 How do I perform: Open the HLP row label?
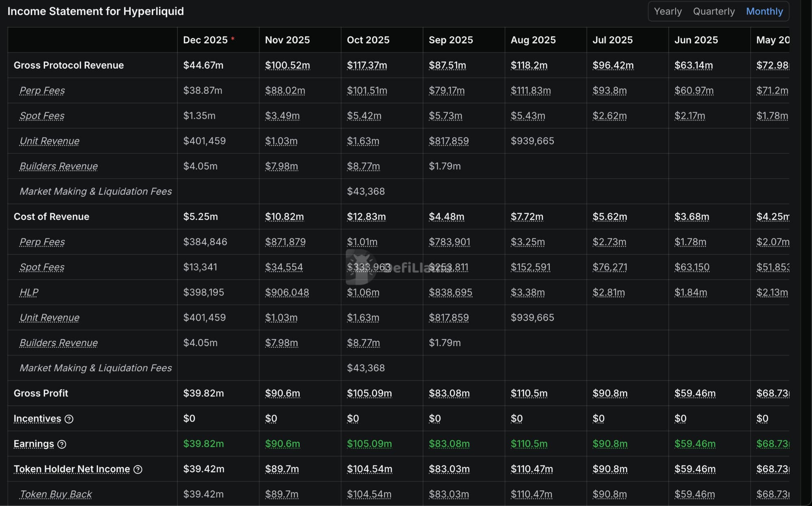pyautogui.click(x=29, y=292)
